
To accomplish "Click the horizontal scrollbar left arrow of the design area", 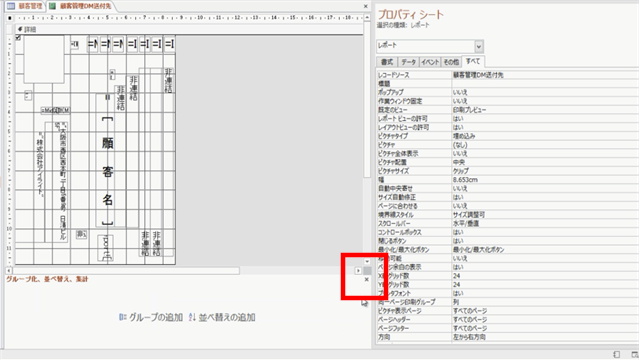I will [9, 271].
